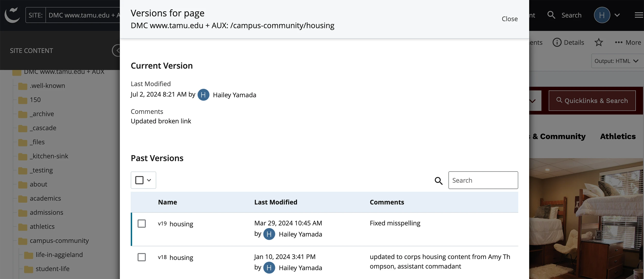This screenshot has height=279, width=644.
Task: Open the campus-community folder in tree
Action: point(59,241)
